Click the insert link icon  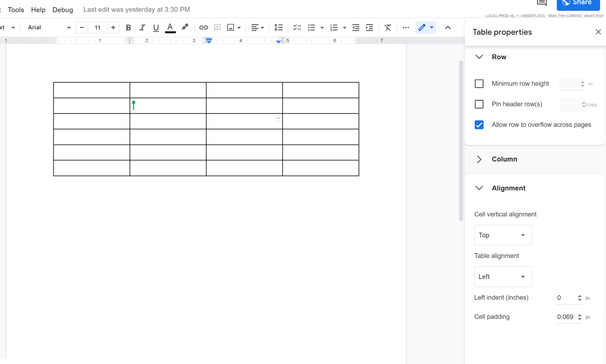203,28
